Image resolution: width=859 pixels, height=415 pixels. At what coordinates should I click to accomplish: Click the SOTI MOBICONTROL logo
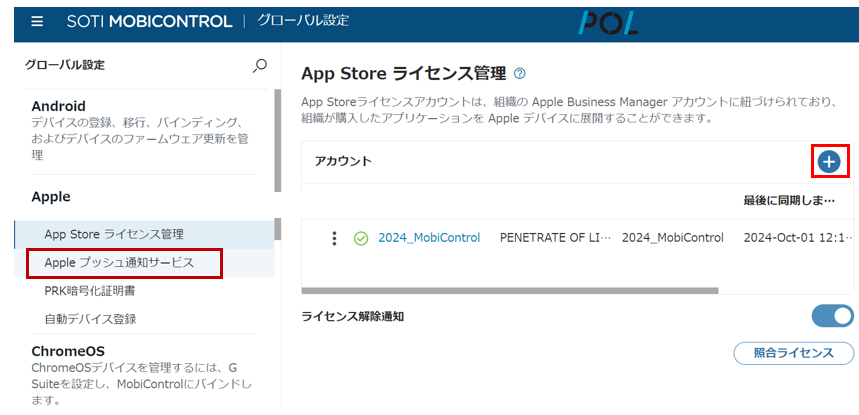tap(150, 21)
